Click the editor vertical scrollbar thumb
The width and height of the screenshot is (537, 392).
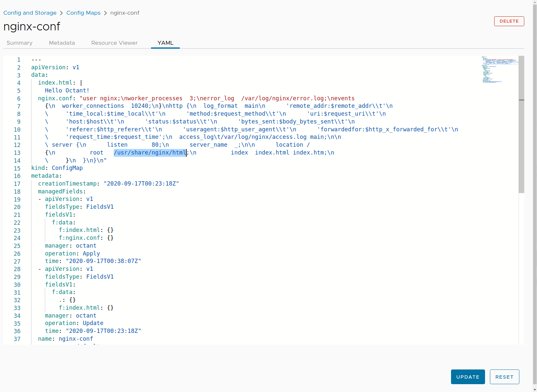tap(521, 124)
